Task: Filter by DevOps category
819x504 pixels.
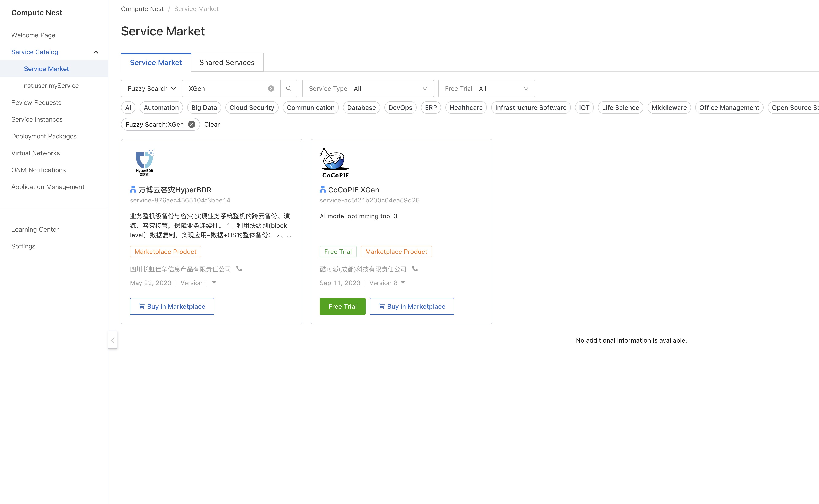Action: [x=401, y=107]
